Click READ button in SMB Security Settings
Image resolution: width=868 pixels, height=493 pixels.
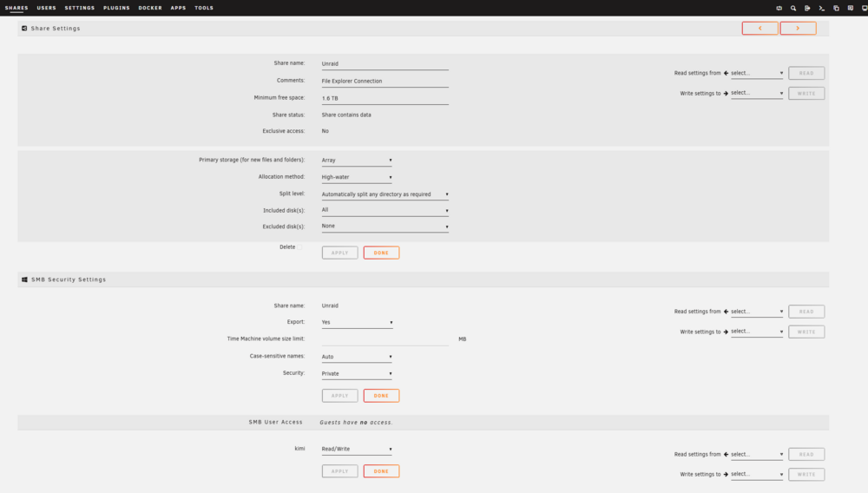click(806, 312)
